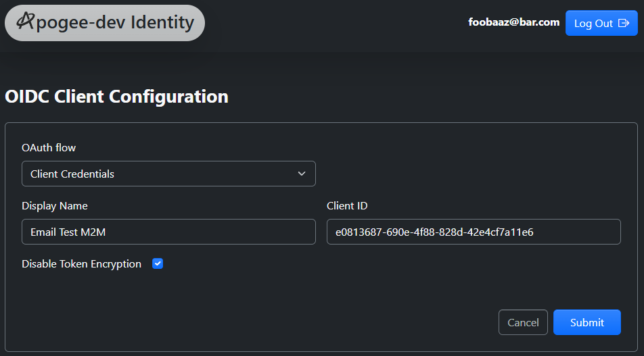Click the Display Name input field

(168, 232)
